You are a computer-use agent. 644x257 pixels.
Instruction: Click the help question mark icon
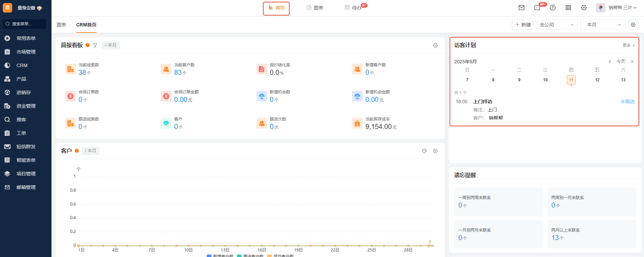(553, 8)
